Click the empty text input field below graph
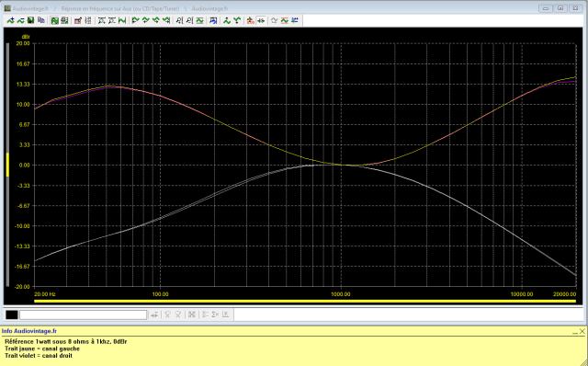Screen dimensions: 588x366 pyautogui.click(x=84, y=315)
